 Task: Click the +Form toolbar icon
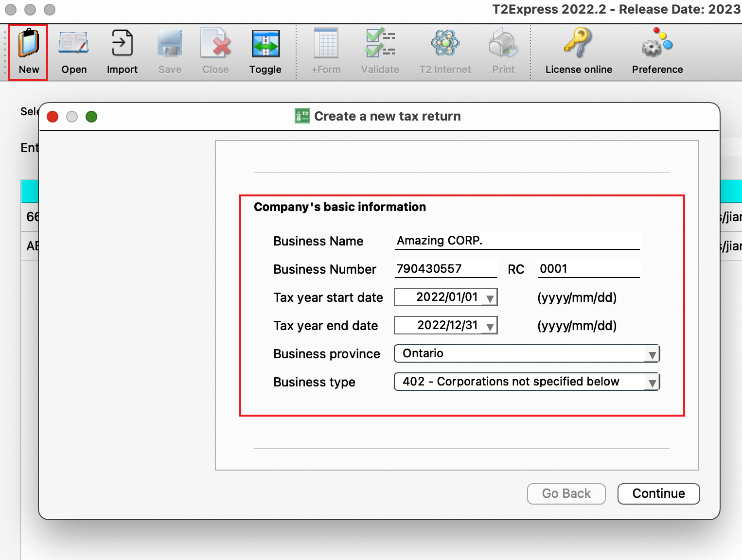coord(326,52)
